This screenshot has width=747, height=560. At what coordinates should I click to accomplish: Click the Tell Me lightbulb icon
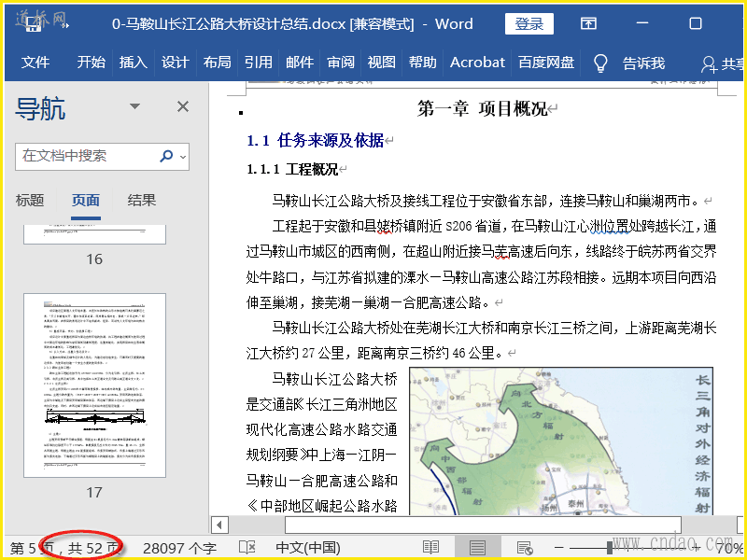tap(600, 63)
